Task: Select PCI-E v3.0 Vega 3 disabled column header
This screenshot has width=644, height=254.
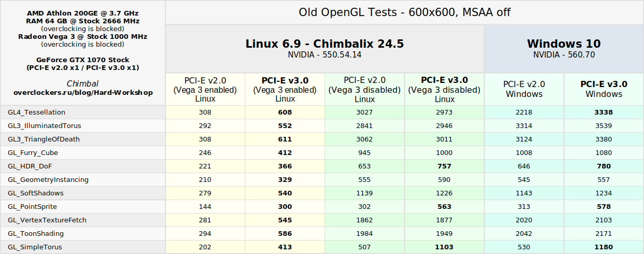Action: [444, 89]
